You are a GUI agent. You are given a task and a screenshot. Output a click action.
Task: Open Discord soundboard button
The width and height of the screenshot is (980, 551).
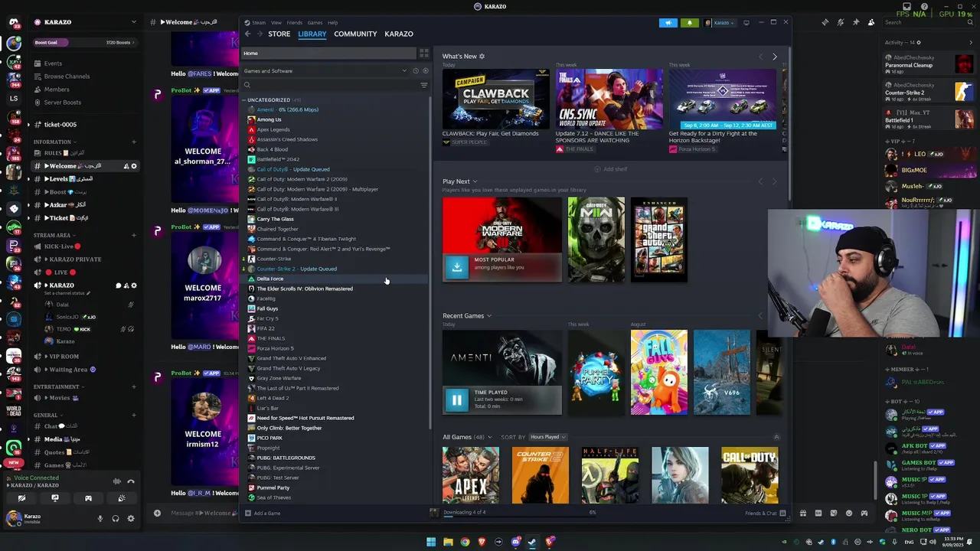[121, 498]
